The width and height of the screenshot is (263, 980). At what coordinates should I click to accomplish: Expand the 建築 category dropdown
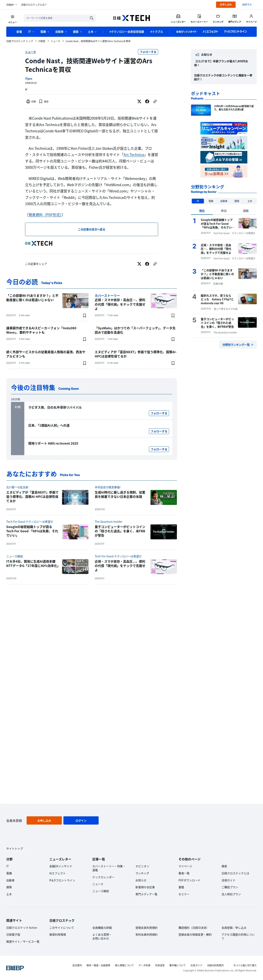77,32
